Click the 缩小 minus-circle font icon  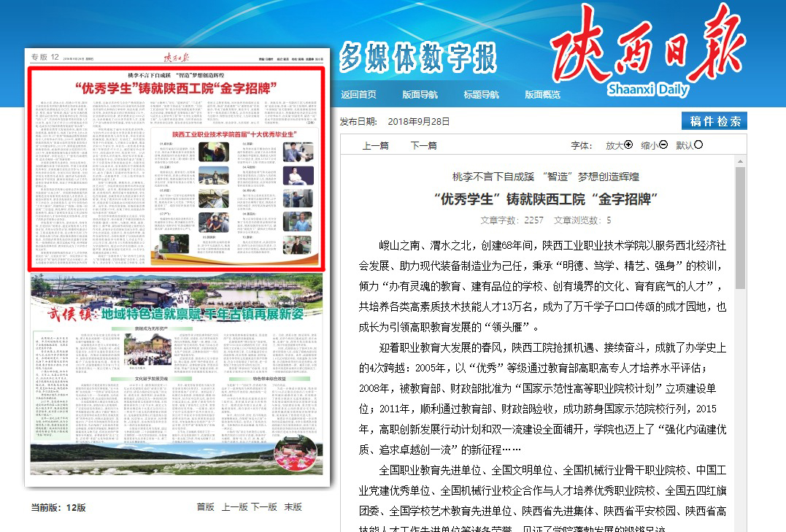(663, 145)
